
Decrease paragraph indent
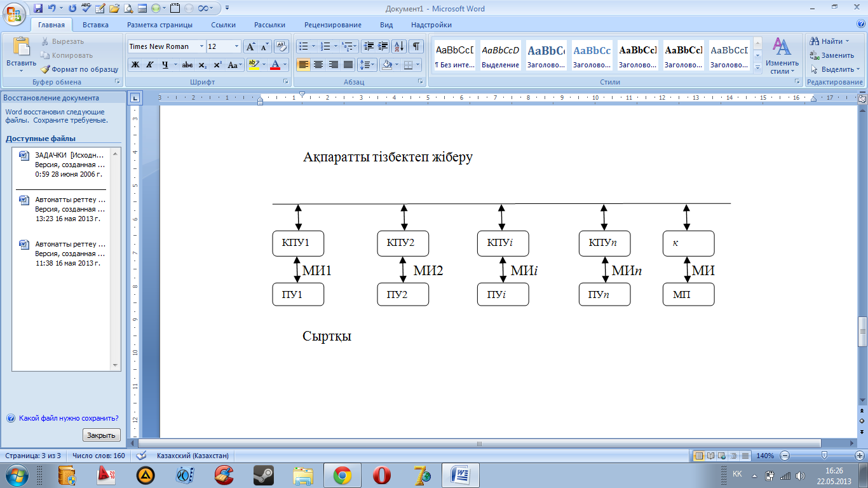pyautogui.click(x=369, y=46)
